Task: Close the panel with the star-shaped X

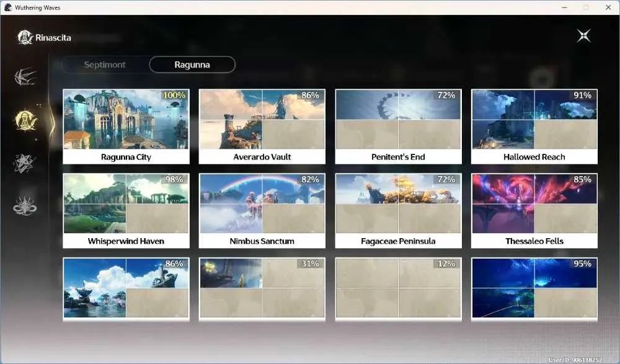Action: (583, 36)
